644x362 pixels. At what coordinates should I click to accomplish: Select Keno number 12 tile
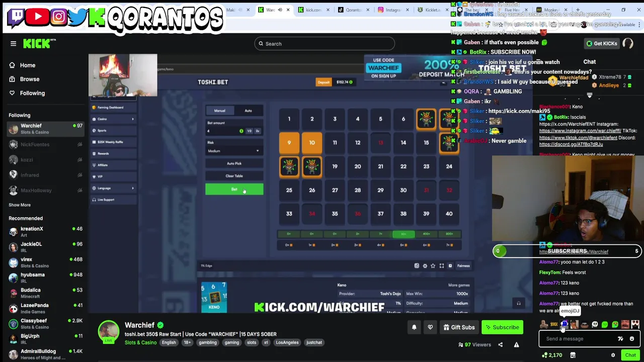pos(358,143)
